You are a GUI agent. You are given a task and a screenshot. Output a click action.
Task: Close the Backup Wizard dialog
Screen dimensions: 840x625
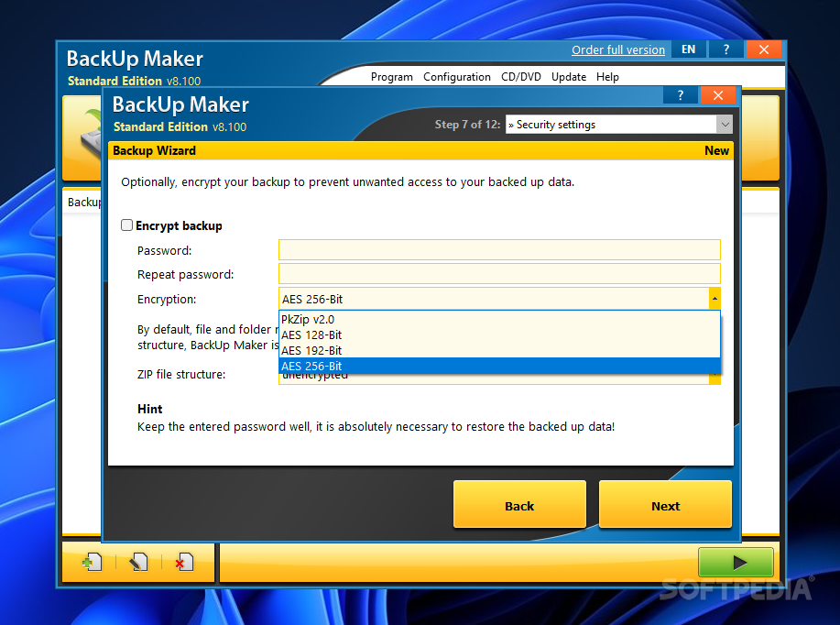click(718, 95)
